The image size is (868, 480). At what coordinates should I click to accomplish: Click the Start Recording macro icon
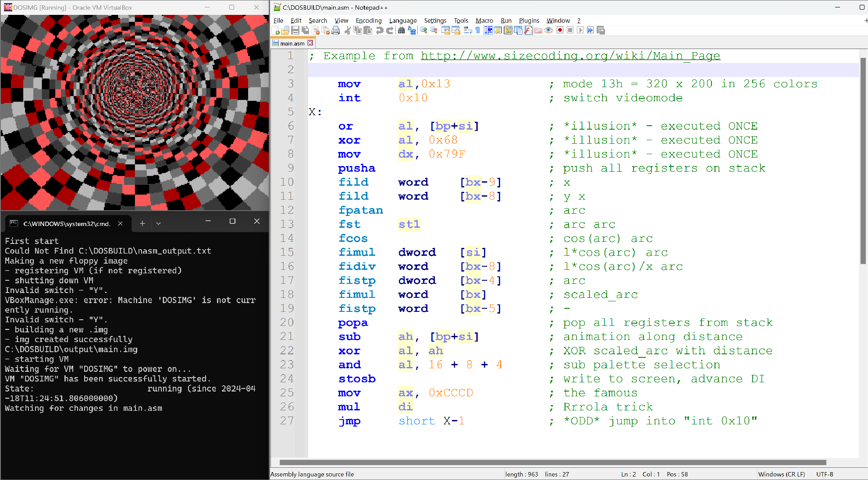(x=560, y=30)
